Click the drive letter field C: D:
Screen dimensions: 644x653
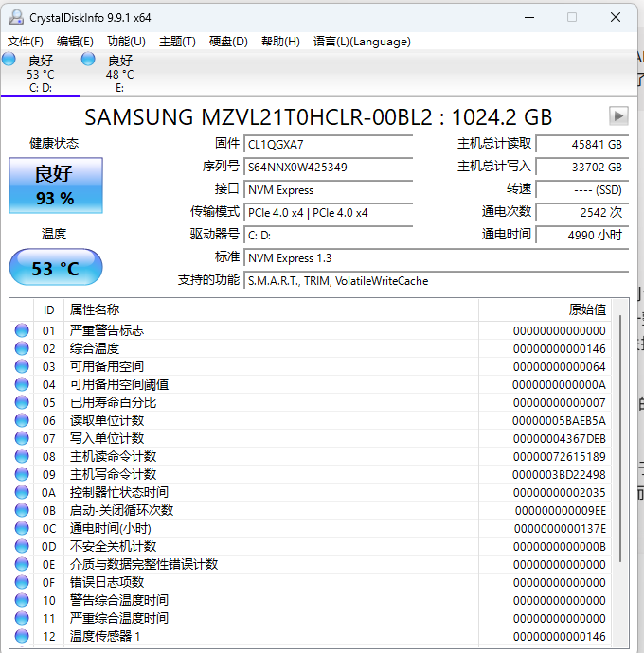coord(329,236)
